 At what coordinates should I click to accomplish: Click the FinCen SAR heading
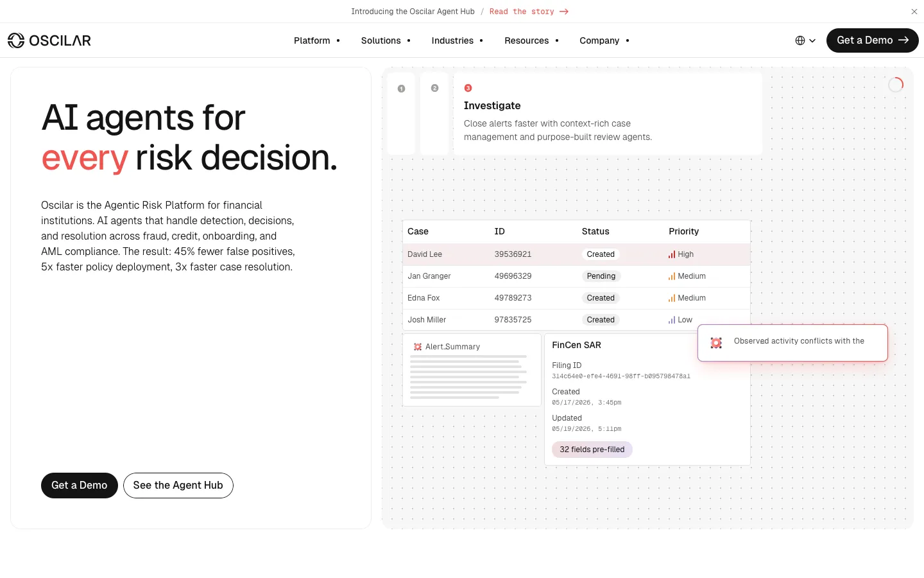[x=576, y=346]
